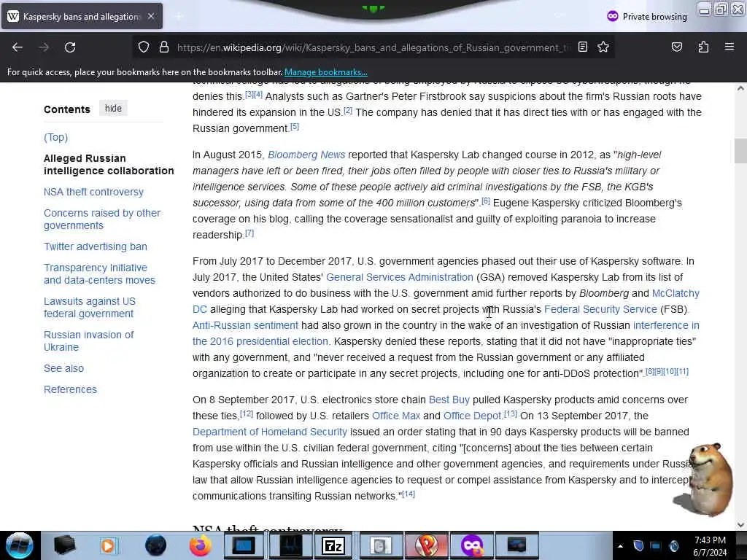The image size is (747, 560).
Task: Go to Russian invasion of Ukraine section
Action: pos(88,341)
